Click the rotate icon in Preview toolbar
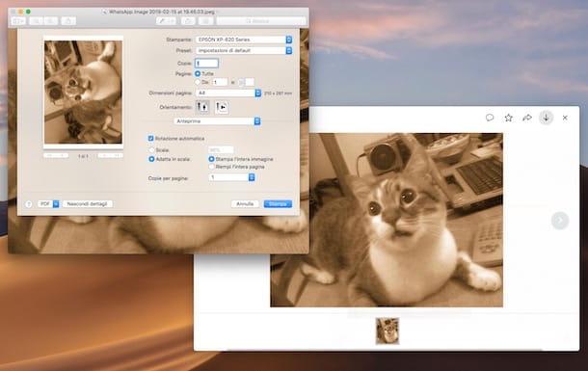The width and height of the screenshot is (588, 371). 188,21
